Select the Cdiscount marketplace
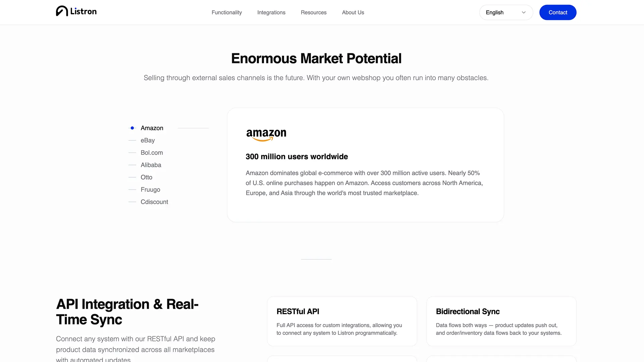 coord(154,201)
